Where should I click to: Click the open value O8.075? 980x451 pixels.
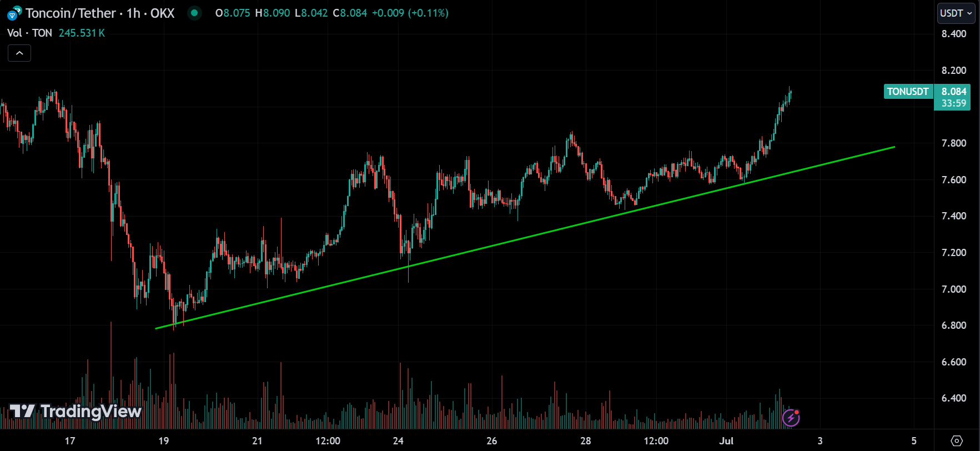pos(233,13)
